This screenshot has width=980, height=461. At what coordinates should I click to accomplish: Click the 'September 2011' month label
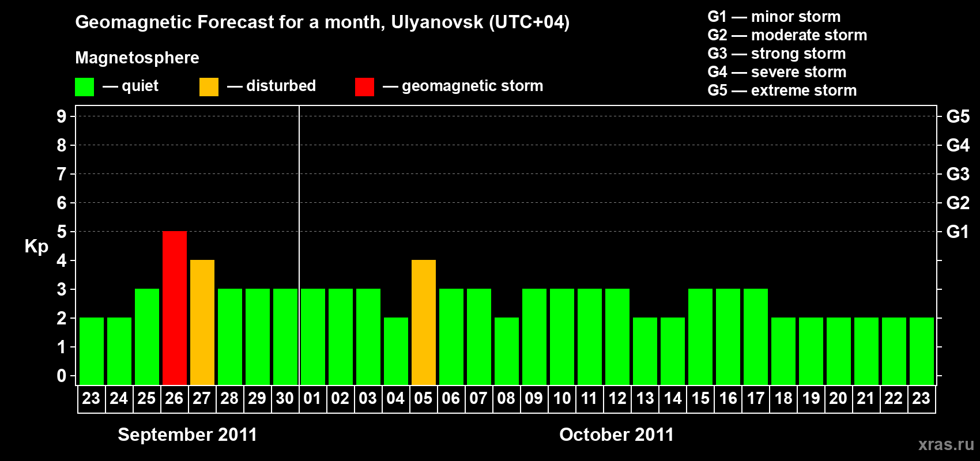tap(187, 434)
